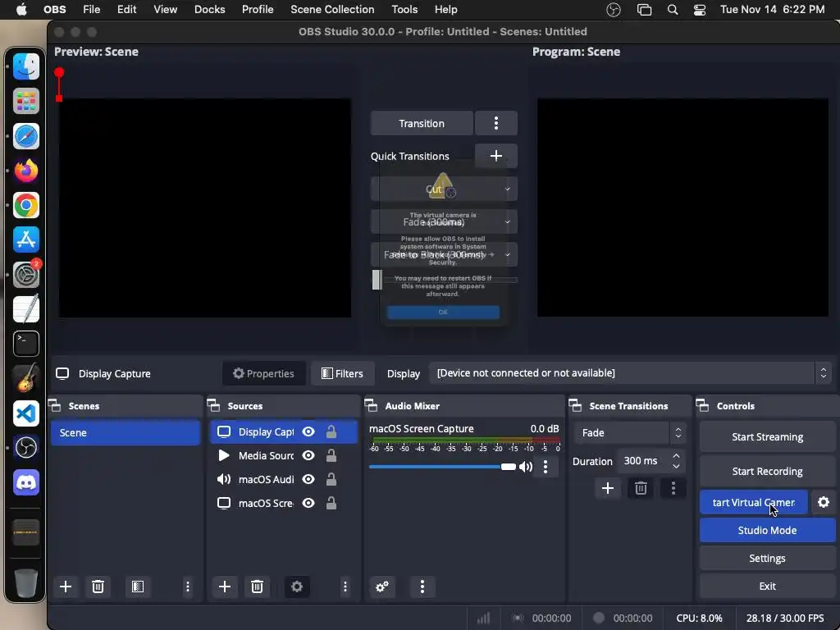Click the Exit button
The width and height of the screenshot is (840, 630).
(x=767, y=586)
